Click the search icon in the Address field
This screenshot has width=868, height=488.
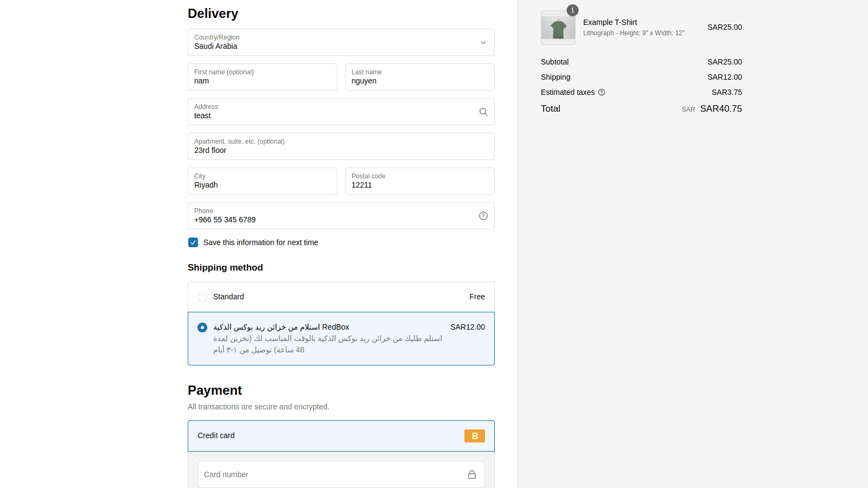pyautogui.click(x=483, y=112)
